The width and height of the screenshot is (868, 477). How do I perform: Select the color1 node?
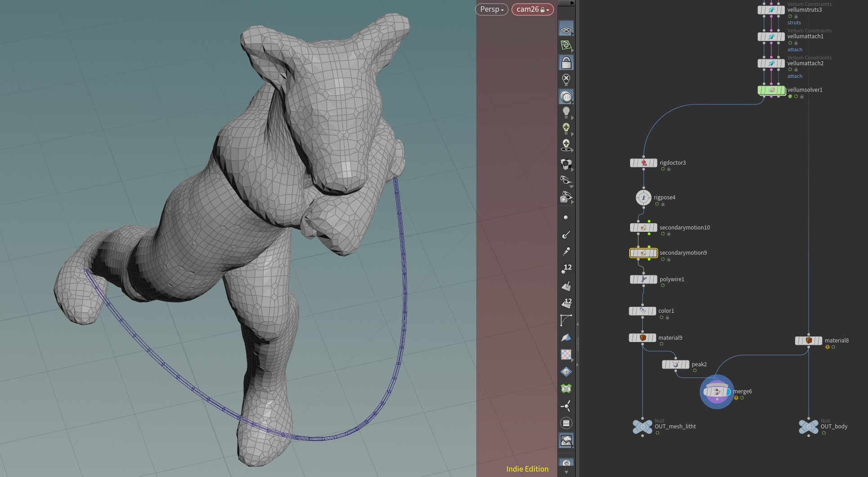click(x=642, y=311)
